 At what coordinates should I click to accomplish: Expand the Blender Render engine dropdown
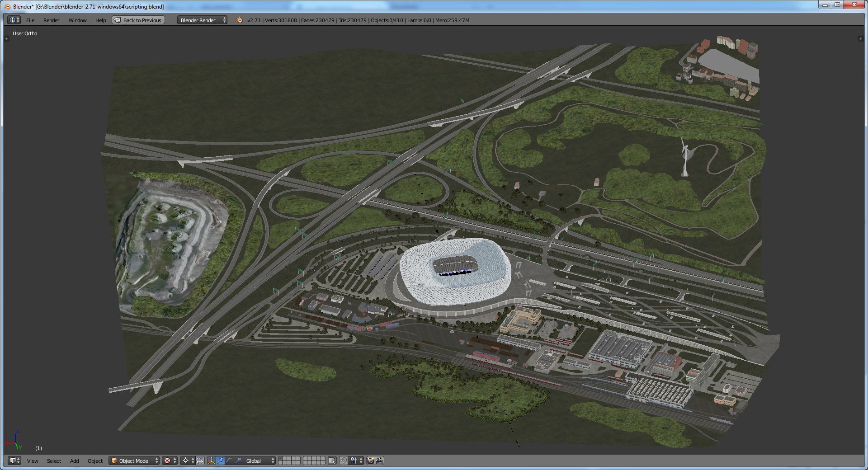[x=202, y=20]
